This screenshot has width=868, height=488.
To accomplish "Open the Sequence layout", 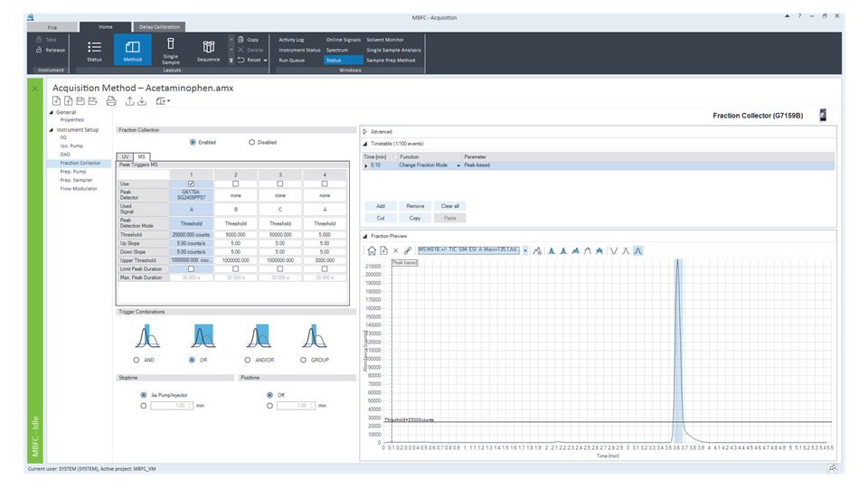I will point(208,50).
